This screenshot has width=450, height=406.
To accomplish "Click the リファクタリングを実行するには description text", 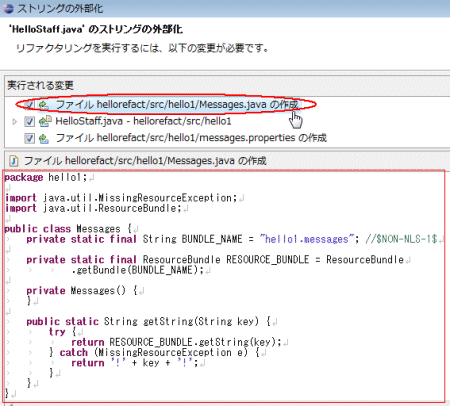I will click(x=142, y=48).
